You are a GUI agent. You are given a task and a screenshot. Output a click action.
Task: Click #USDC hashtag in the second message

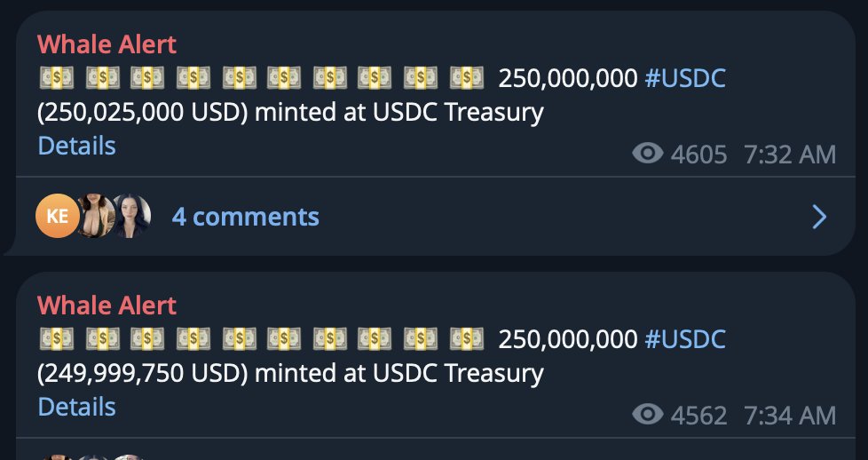pyautogui.click(x=684, y=339)
